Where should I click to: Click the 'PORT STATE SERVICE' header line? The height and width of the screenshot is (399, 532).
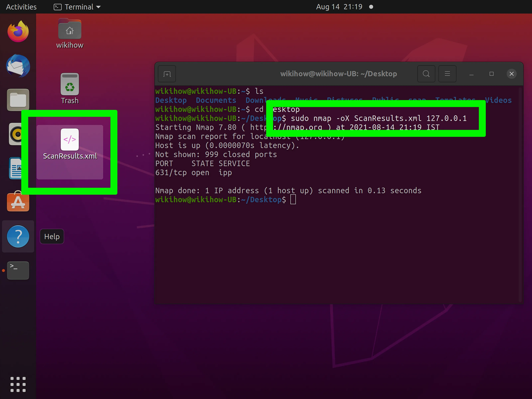202,164
